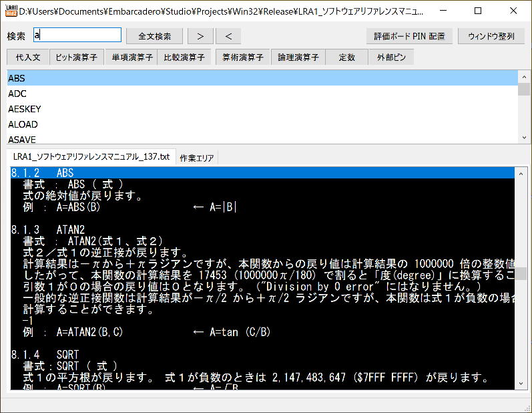
Task: Select the ビット演算子 category button
Action: (77, 57)
